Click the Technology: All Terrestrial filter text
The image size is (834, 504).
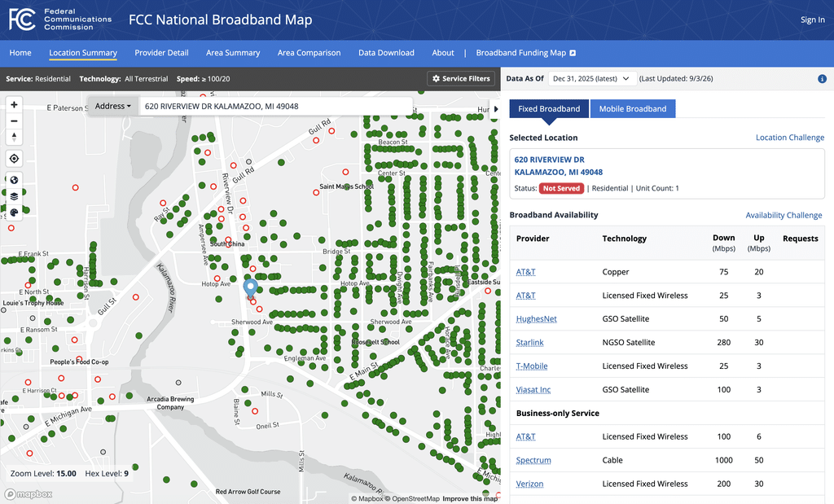124,79
